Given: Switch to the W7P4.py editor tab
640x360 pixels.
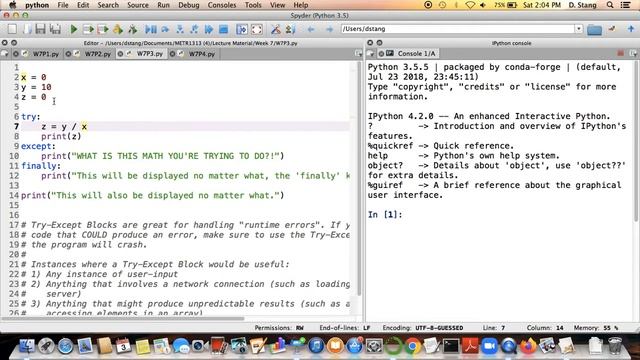Looking at the screenshot, I should pos(202,53).
